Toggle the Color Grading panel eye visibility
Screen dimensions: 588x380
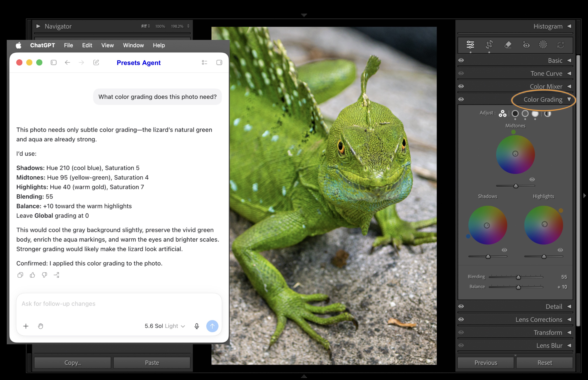coord(461,99)
